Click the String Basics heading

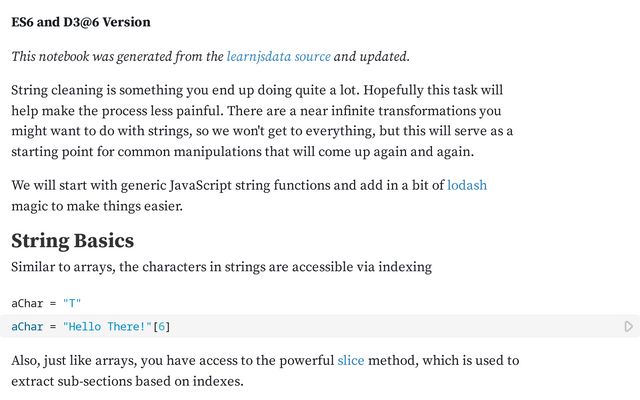click(72, 241)
